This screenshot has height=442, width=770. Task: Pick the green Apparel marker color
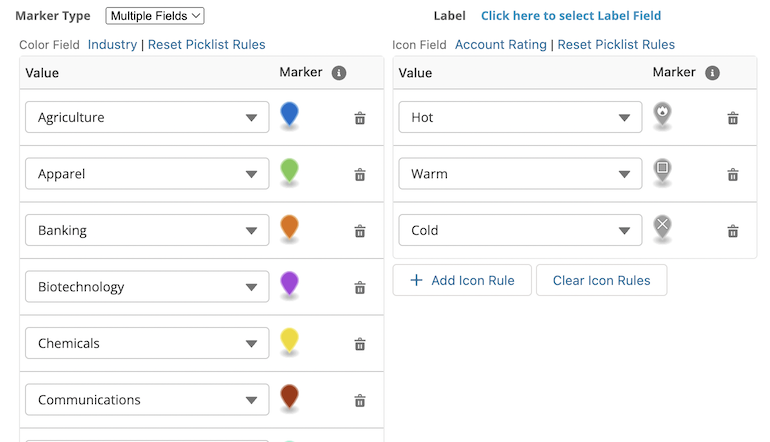pos(289,171)
